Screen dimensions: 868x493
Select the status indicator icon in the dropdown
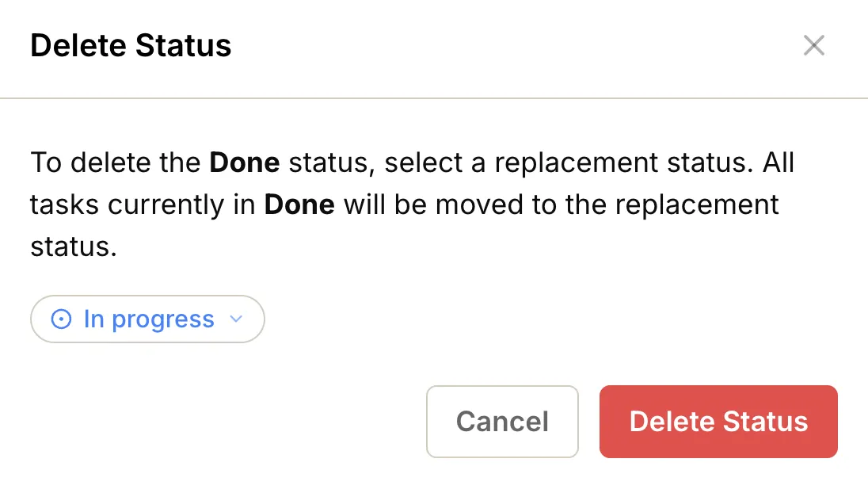[x=60, y=319]
